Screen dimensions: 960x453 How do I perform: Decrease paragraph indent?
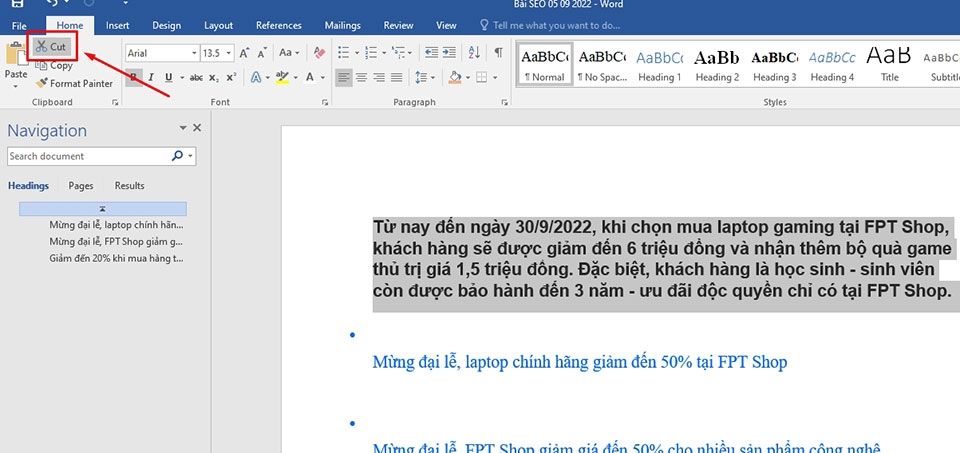coord(431,53)
